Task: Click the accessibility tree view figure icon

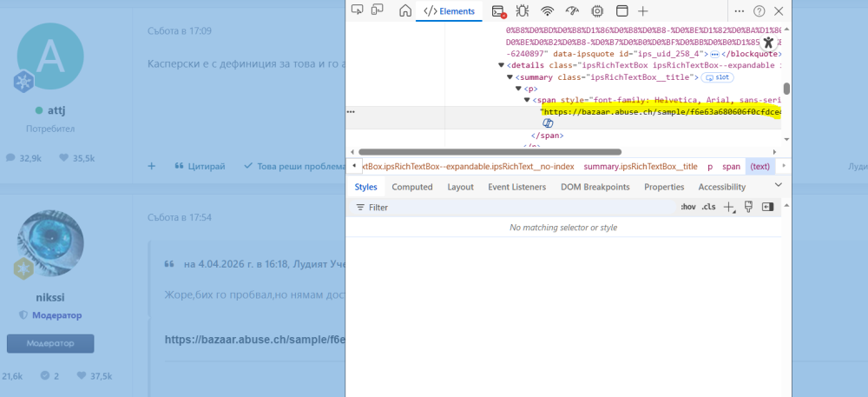Action: point(768,43)
